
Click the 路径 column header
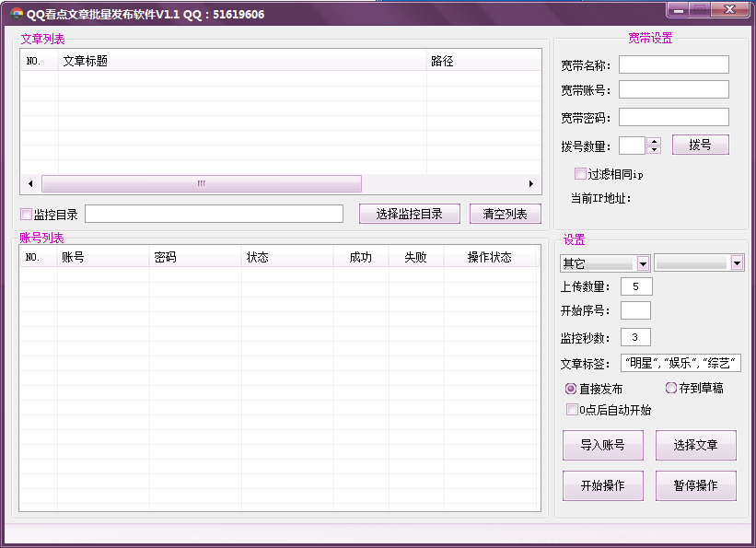coord(483,61)
